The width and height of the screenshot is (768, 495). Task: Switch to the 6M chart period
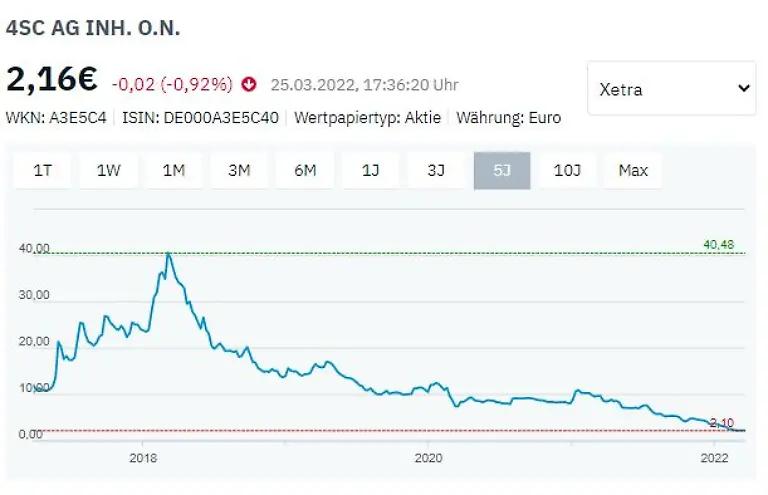tap(305, 170)
